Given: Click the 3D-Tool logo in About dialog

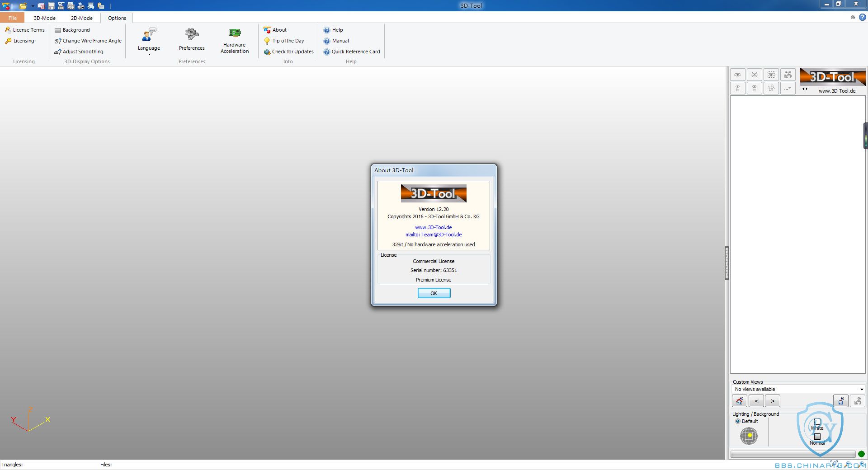Looking at the screenshot, I should pos(434,193).
